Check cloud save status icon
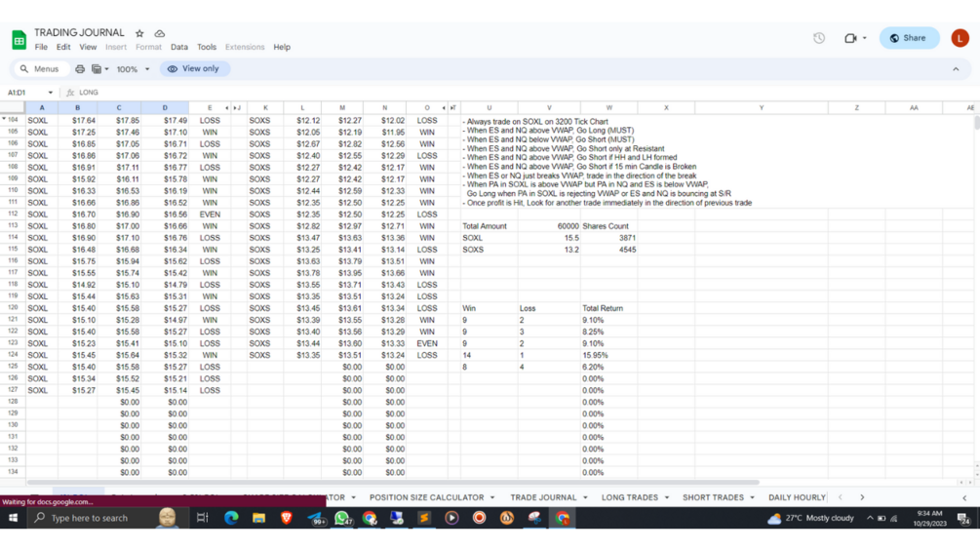980x551 pixels. [160, 33]
